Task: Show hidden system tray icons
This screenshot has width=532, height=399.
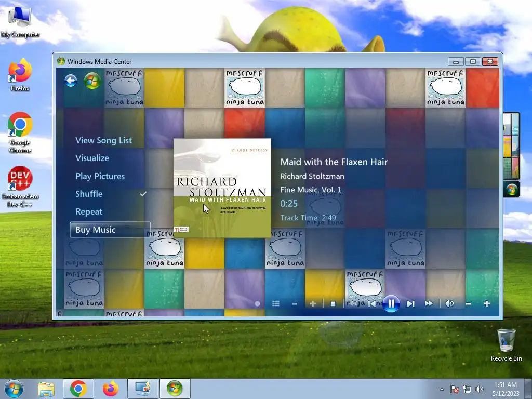Action: coord(442,389)
